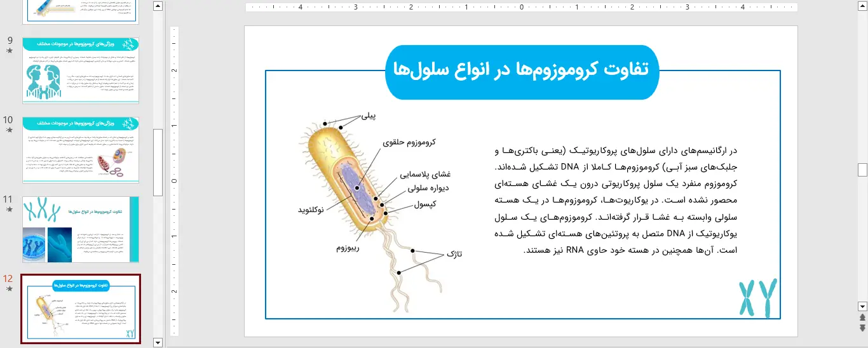This screenshot has width=868, height=348.
Task: Click the 'نوکلئوید' diagram label
Action: (x=311, y=209)
